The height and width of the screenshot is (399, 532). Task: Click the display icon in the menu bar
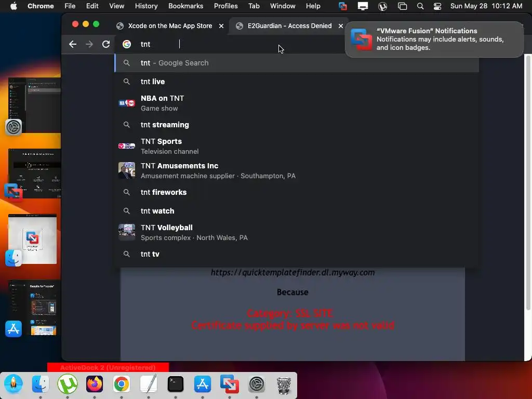(x=363, y=6)
